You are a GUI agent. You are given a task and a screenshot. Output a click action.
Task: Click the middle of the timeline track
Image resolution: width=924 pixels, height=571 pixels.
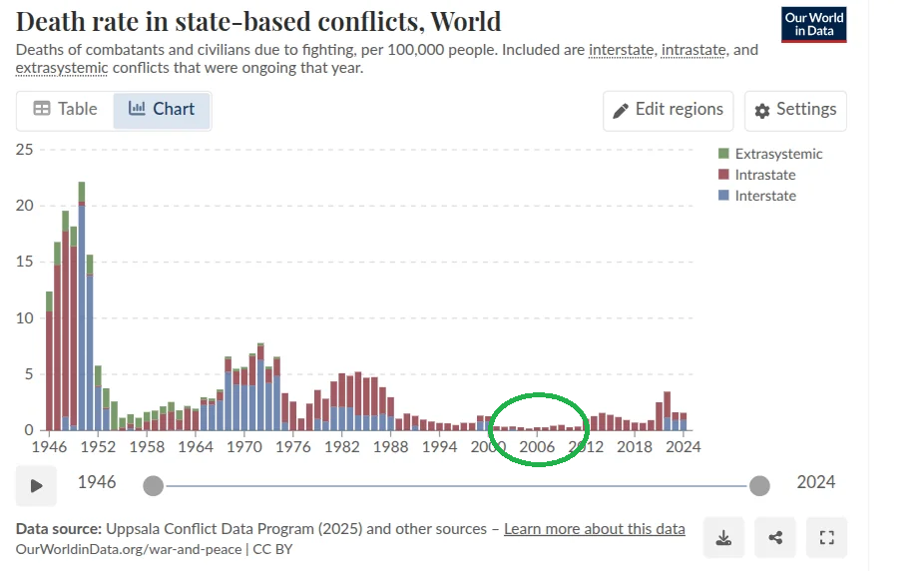point(456,486)
